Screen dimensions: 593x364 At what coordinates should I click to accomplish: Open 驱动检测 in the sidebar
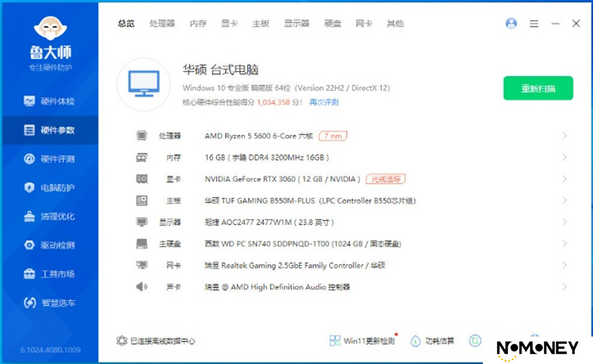[49, 245]
